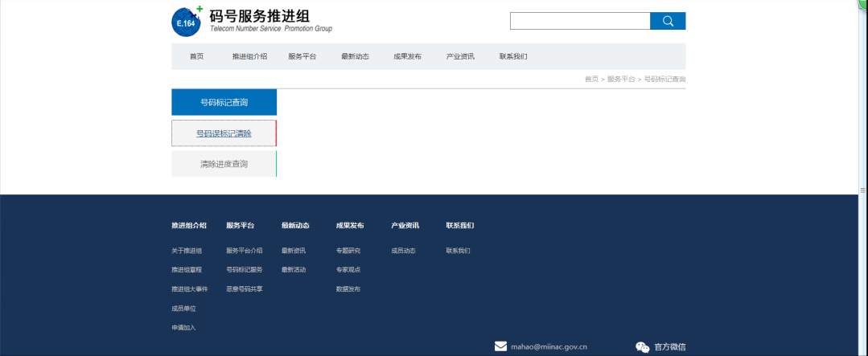The image size is (868, 356).
Task: Select the 清除进度查询 sidebar tab
Action: tap(224, 164)
